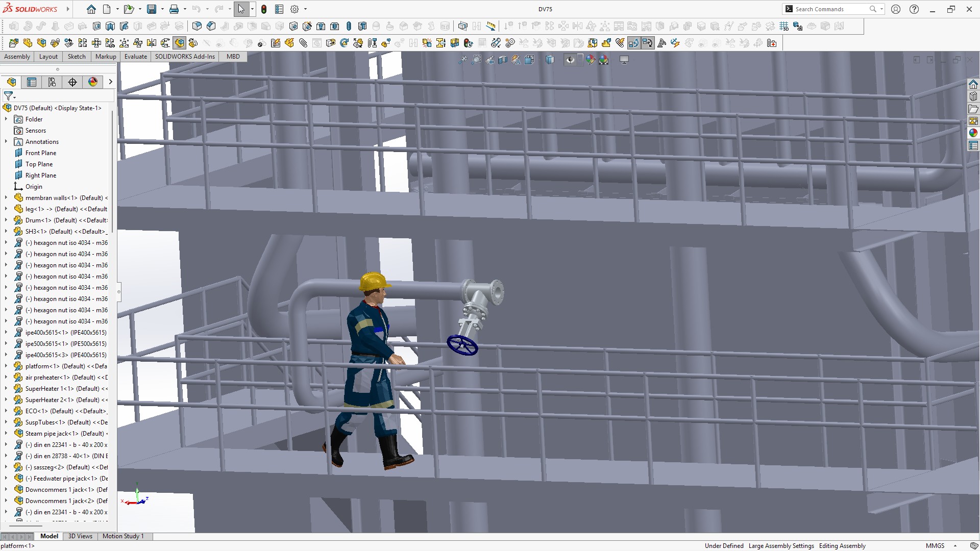Open the FeatureManager Design Tree tab icon
The image size is (980, 551).
(12, 82)
